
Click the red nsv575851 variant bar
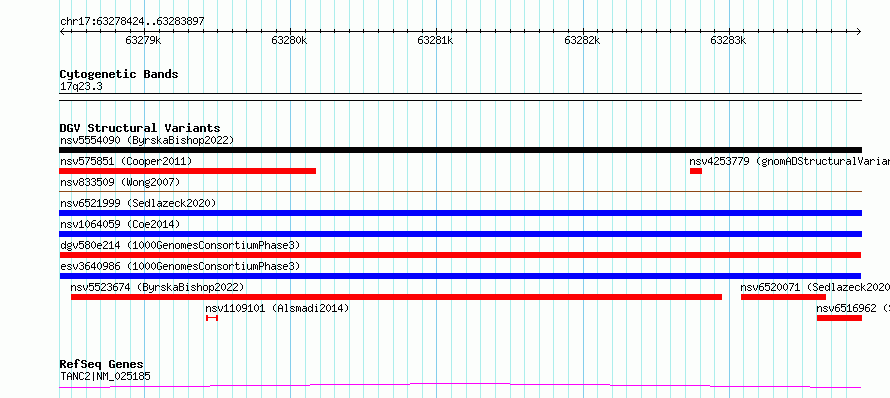pyautogui.click(x=187, y=171)
